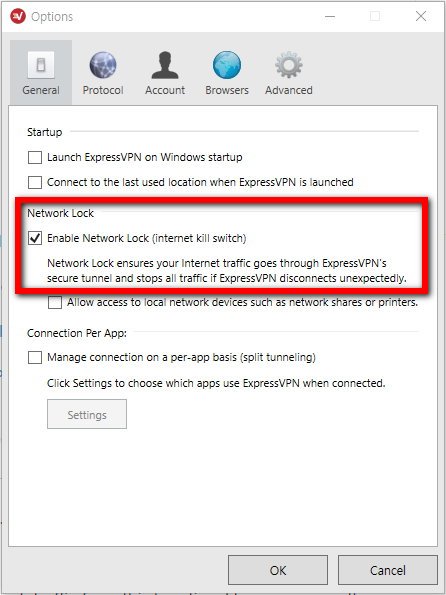Image resolution: width=446 pixels, height=595 pixels.
Task: Click the ExpressVPN logo in title bar
Action: pos(18,16)
